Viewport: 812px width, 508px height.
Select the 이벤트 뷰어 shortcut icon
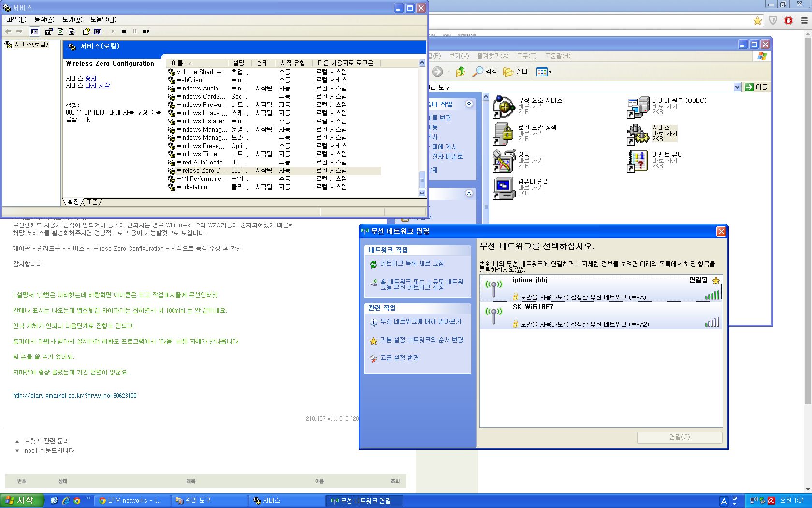coord(638,161)
